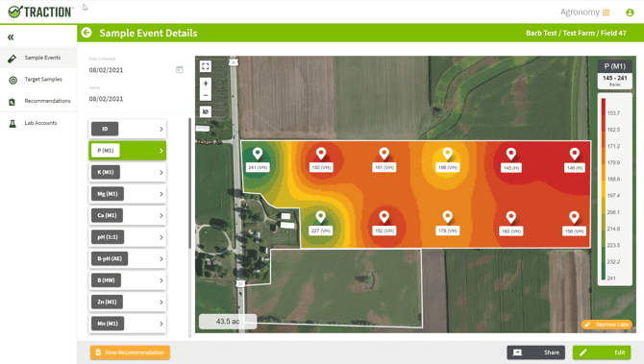Select the 178 (VH) sample pin
Viewport: 644px width, 364px height.
[x=447, y=217]
